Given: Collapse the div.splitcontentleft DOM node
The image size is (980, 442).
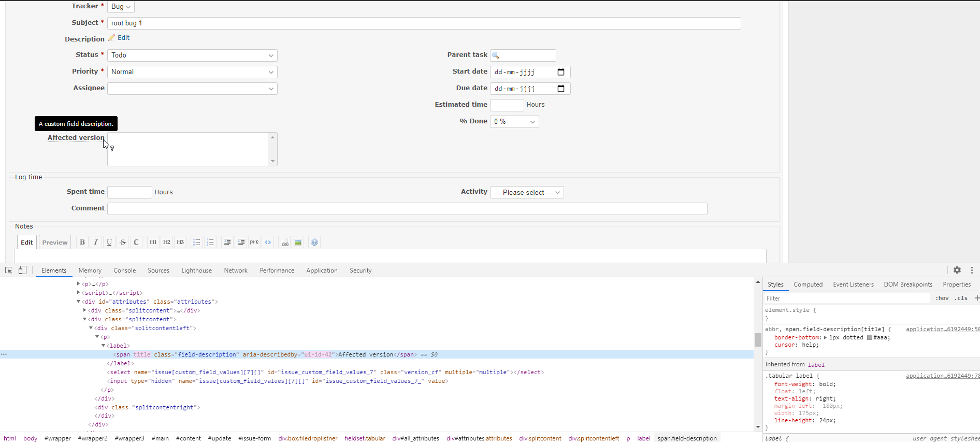Looking at the screenshot, I should [x=91, y=328].
